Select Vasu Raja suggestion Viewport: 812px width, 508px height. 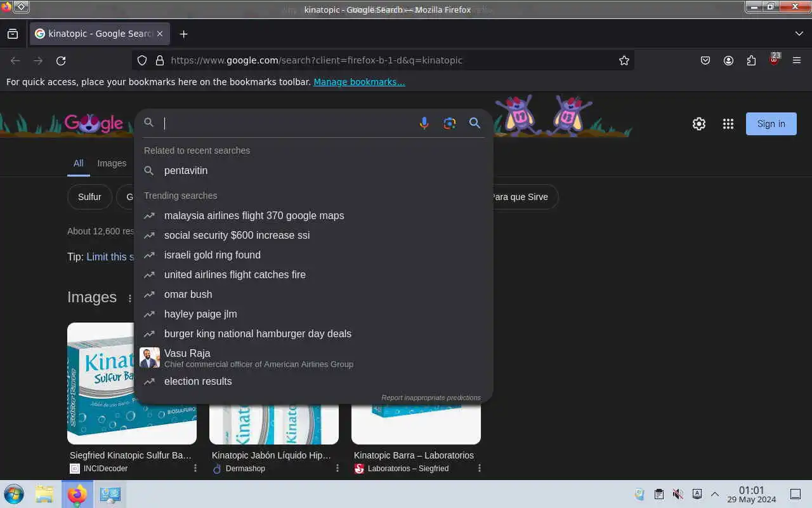(x=314, y=358)
